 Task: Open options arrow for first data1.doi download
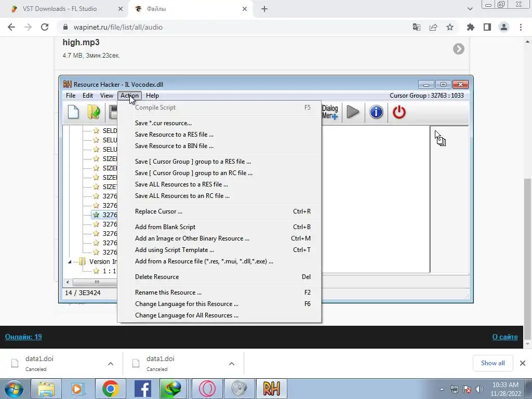click(111, 364)
